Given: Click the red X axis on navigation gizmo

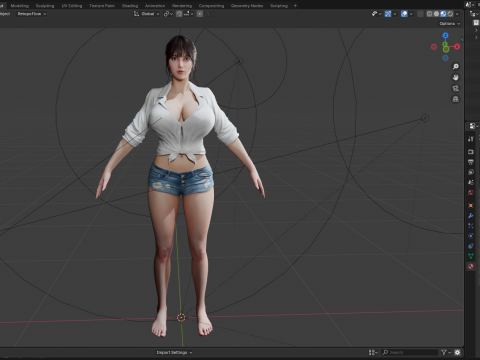Looking at the screenshot, I should point(457,47).
